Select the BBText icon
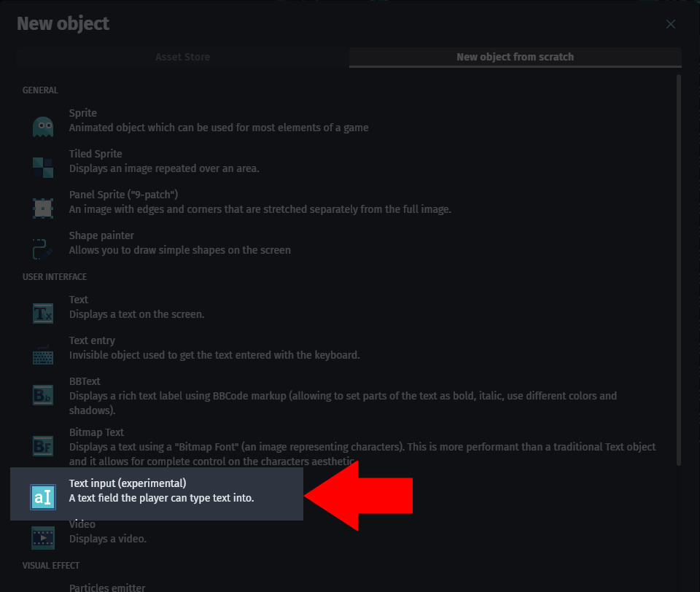This screenshot has height=592, width=700. (42, 394)
